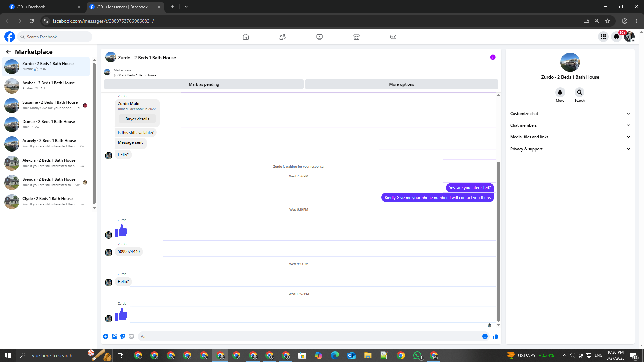Open the notifications bell in header
The image size is (644, 362).
pos(616,37)
